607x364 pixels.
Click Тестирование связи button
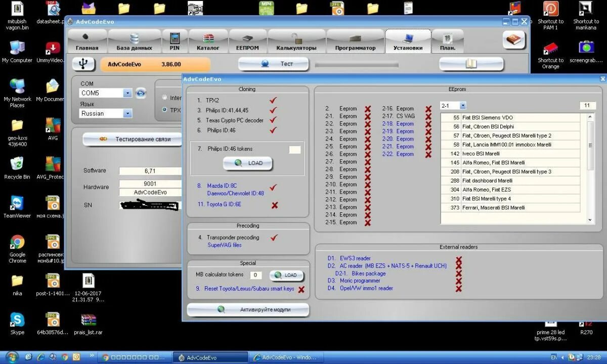[x=133, y=139]
